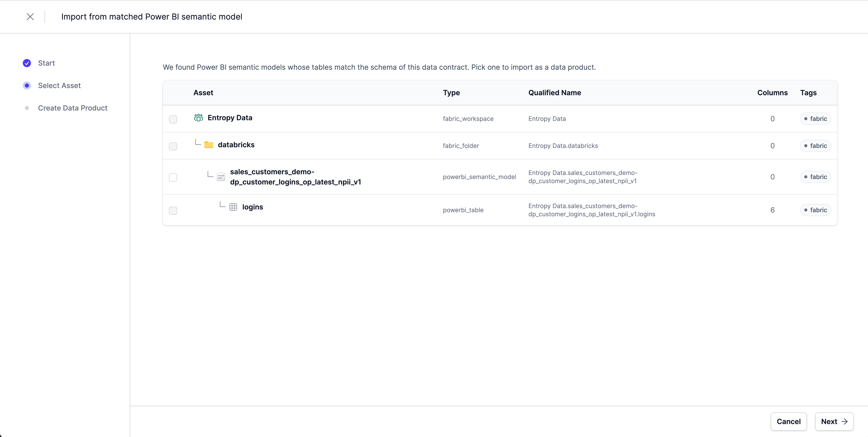Viewport: 868px width, 437px height.
Task: Click the logins qualified name ending in .logins
Action: [592, 210]
